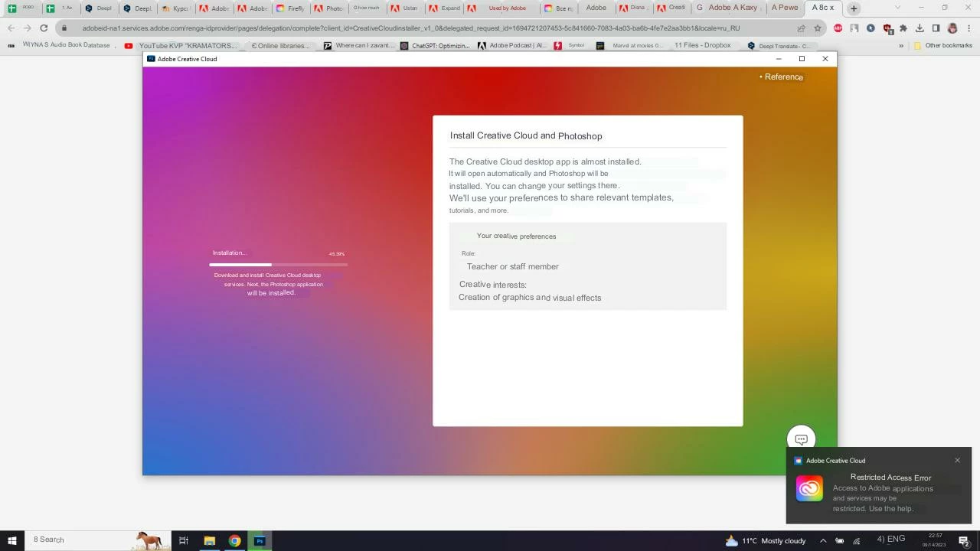Switch to the Expand tab
980x551 pixels.
click(x=444, y=8)
